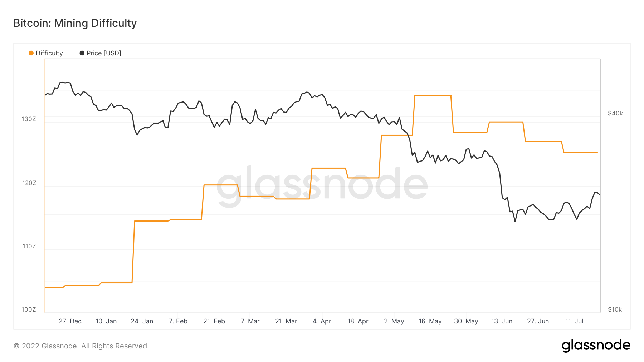Click the 130Z difficulty axis label
Viewport: 644px width, 362px height.
click(29, 119)
